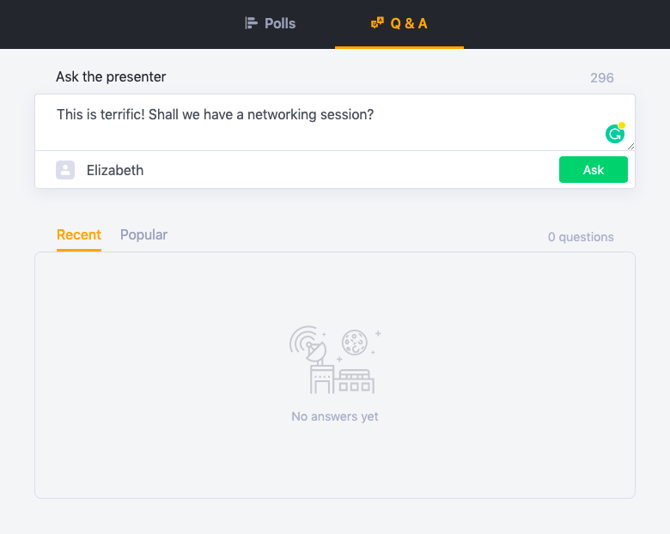Click the textarea resize handle corner
670x534 pixels.
630,146
